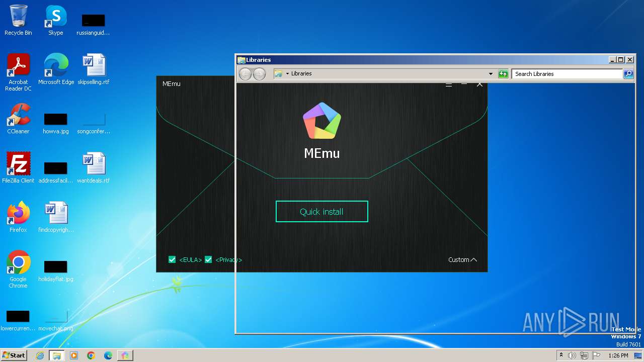Go back in Libraries window
The height and width of the screenshot is (362, 644).
[245, 74]
